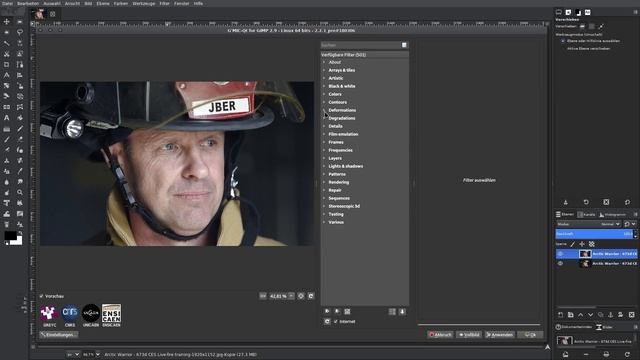Click the zoom-out icon left of 42.81 %
This screenshot has width=640, height=360.
point(263,296)
